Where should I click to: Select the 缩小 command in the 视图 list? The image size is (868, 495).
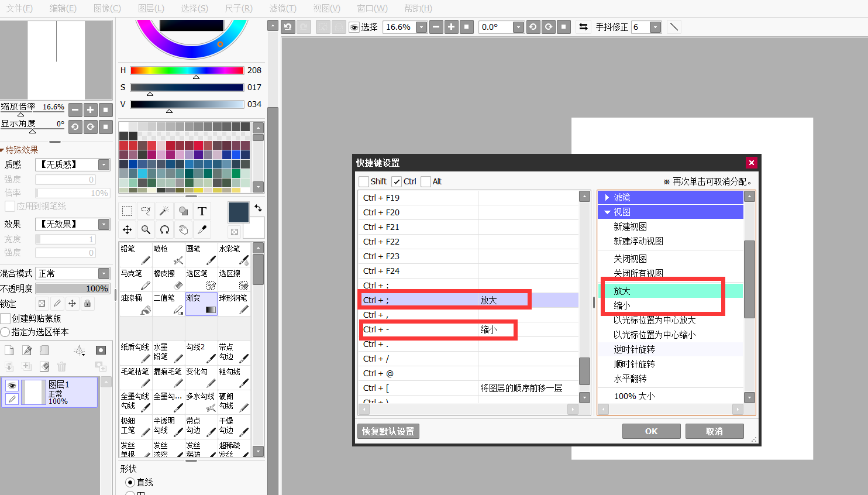tap(621, 304)
